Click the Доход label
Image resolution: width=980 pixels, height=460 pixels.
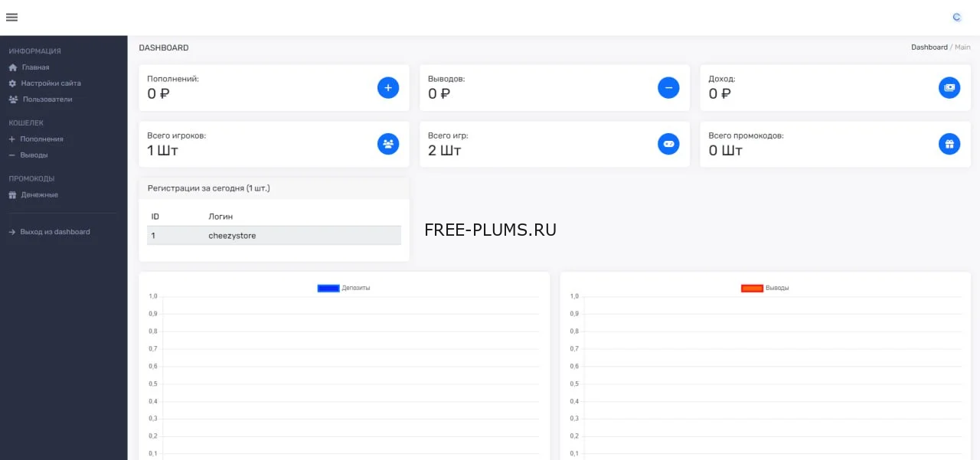[x=722, y=79]
